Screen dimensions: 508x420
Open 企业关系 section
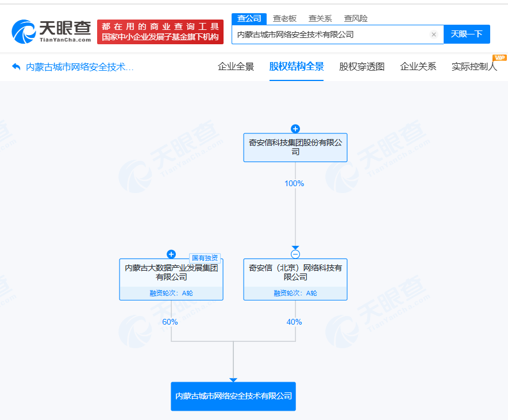tap(418, 67)
